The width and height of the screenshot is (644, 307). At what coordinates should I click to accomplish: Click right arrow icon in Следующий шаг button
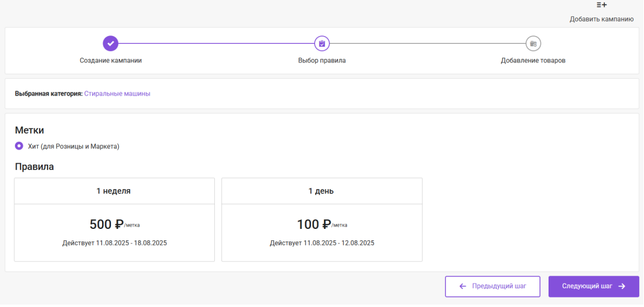[x=622, y=287]
